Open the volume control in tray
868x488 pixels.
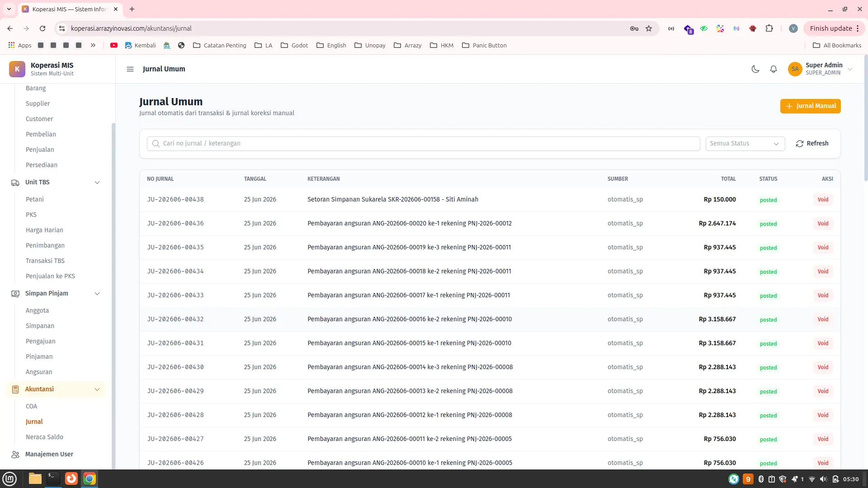click(x=823, y=479)
